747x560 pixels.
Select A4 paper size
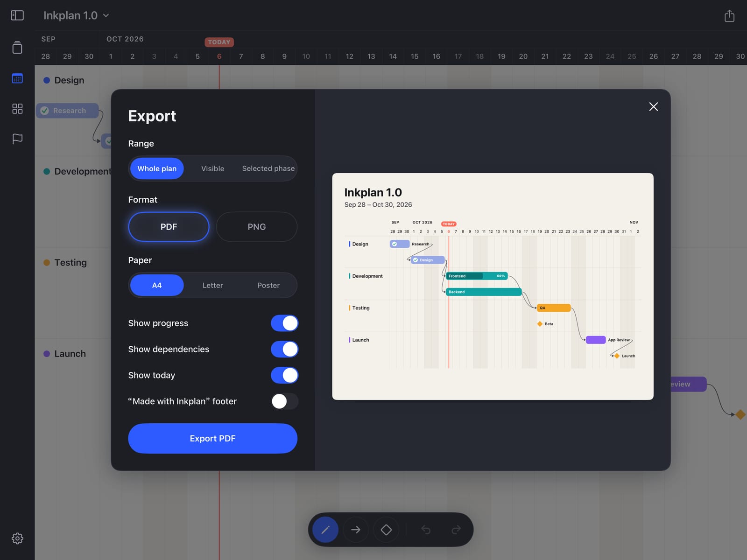(157, 285)
